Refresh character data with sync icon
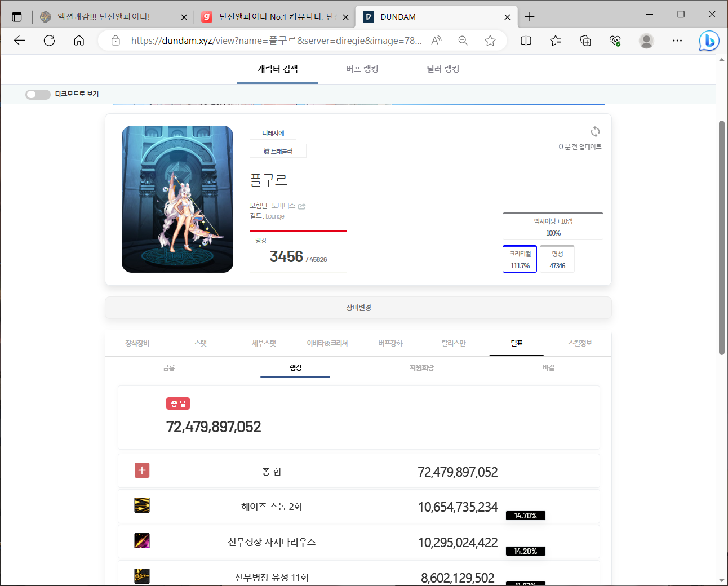The width and height of the screenshot is (728, 586). 595,132
